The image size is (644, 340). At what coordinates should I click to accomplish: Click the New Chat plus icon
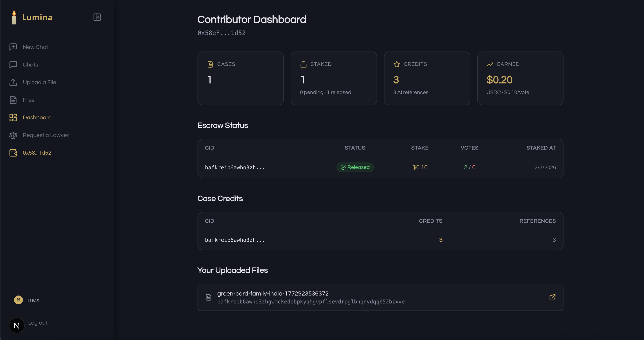13,47
